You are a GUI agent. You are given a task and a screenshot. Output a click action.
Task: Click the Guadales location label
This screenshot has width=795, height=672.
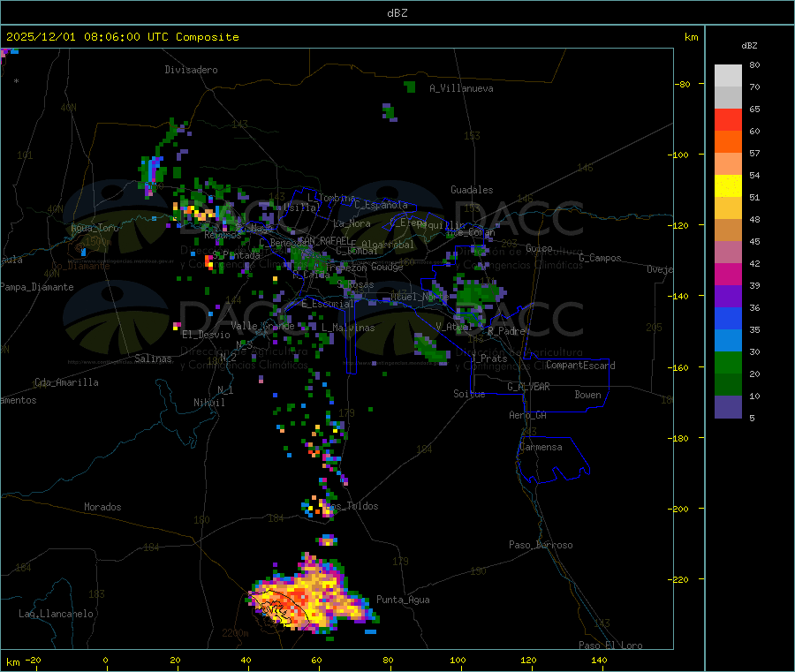472,190
